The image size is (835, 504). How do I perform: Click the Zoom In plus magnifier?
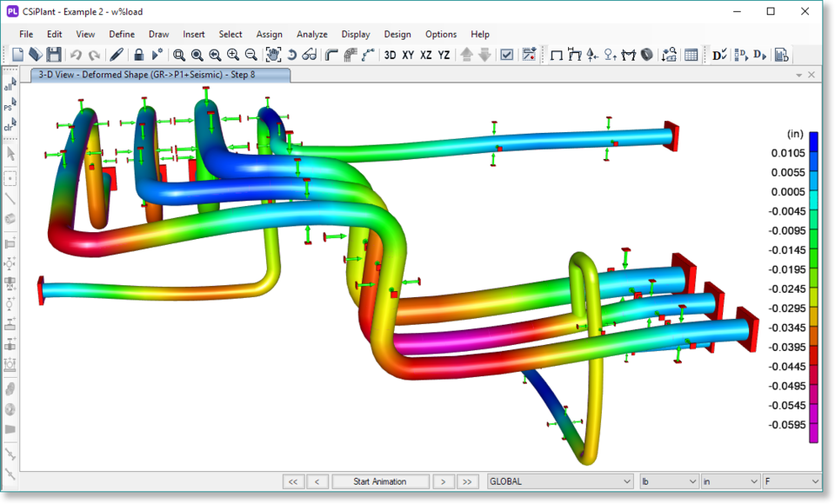tap(233, 55)
